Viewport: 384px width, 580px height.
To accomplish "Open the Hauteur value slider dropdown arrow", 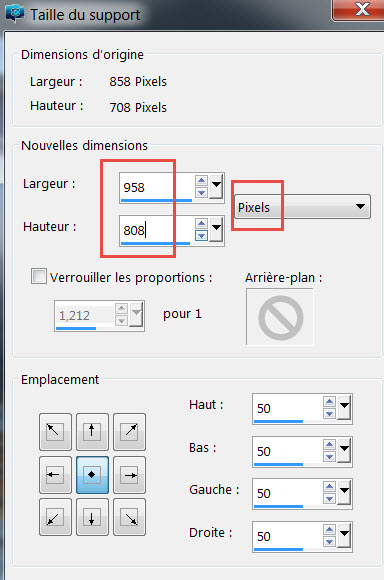I will click(x=216, y=229).
